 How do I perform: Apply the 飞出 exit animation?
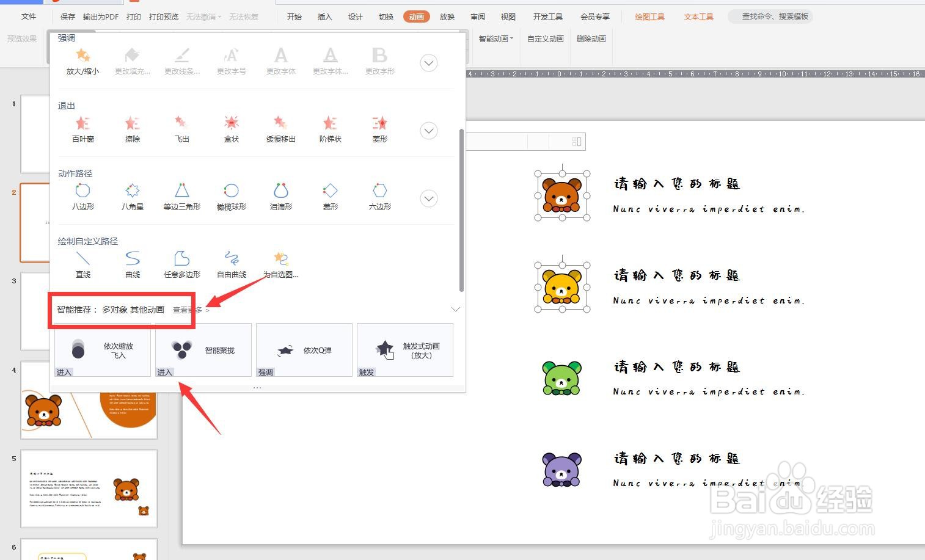tap(182, 129)
